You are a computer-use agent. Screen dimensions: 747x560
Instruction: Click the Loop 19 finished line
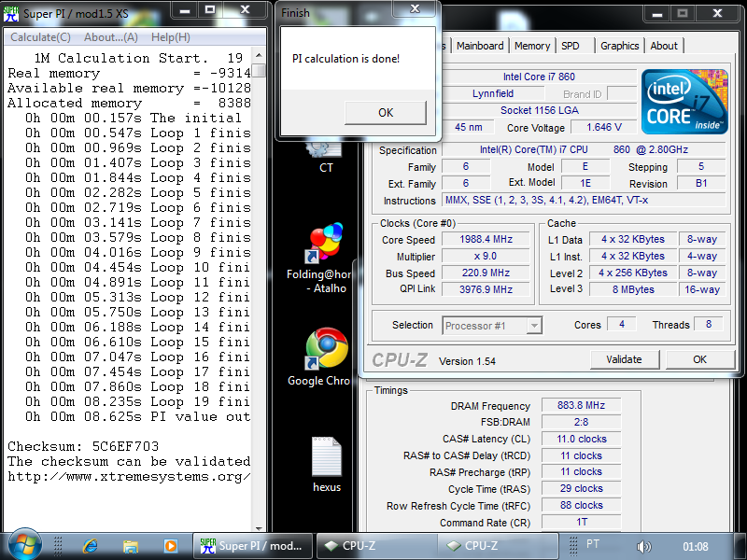(x=137, y=401)
